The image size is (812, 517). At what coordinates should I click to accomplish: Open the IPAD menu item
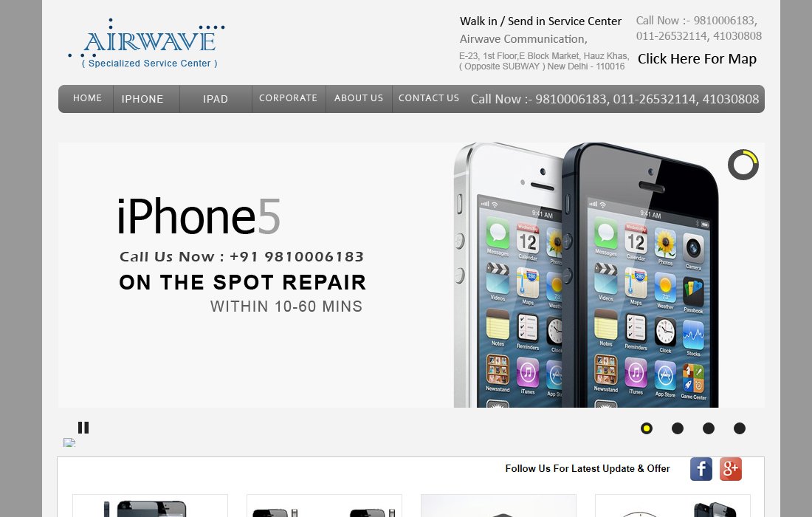point(216,99)
